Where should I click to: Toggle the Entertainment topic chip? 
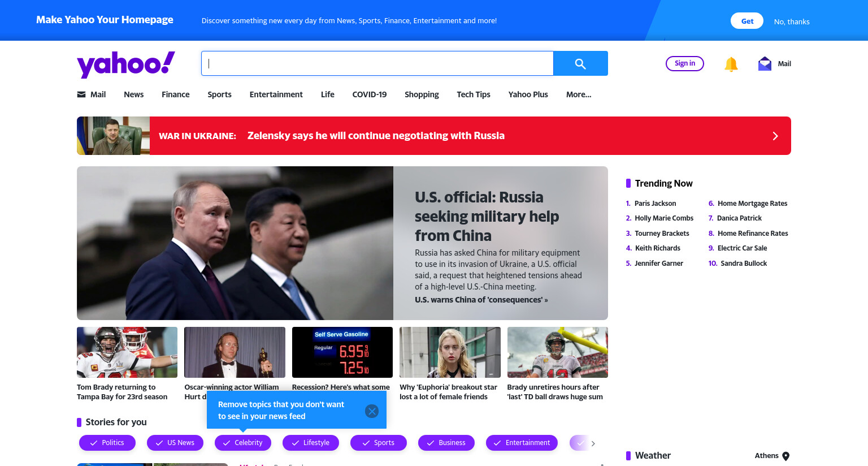coord(522,443)
